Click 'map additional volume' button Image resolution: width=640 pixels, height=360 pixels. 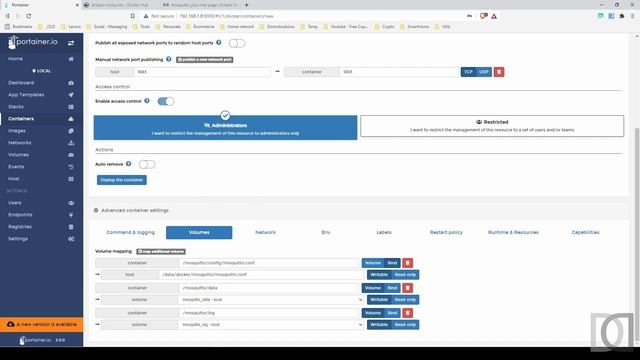tap(161, 251)
